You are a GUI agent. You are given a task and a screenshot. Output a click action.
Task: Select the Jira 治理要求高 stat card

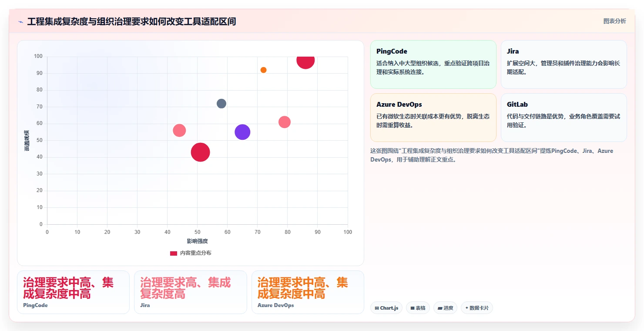[191, 292]
